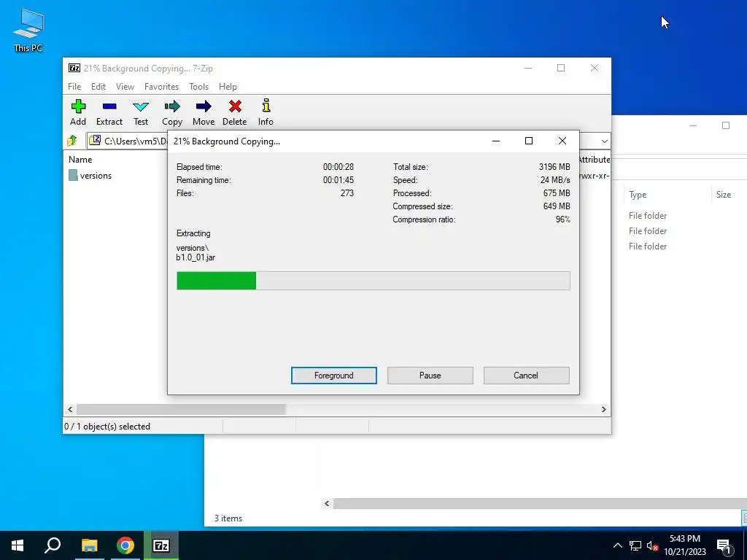This screenshot has width=747, height=560.
Task: Cancel the copying operation
Action: point(526,376)
